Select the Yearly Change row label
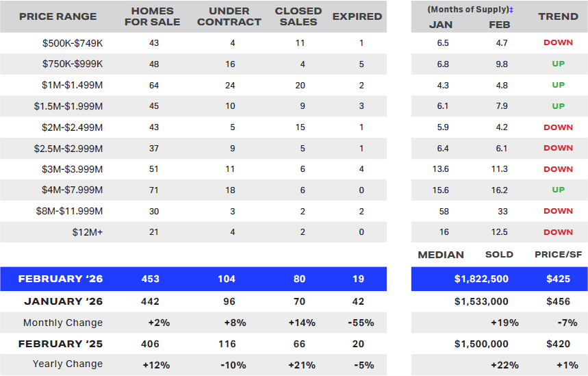The width and height of the screenshot is (588, 376). (68, 364)
